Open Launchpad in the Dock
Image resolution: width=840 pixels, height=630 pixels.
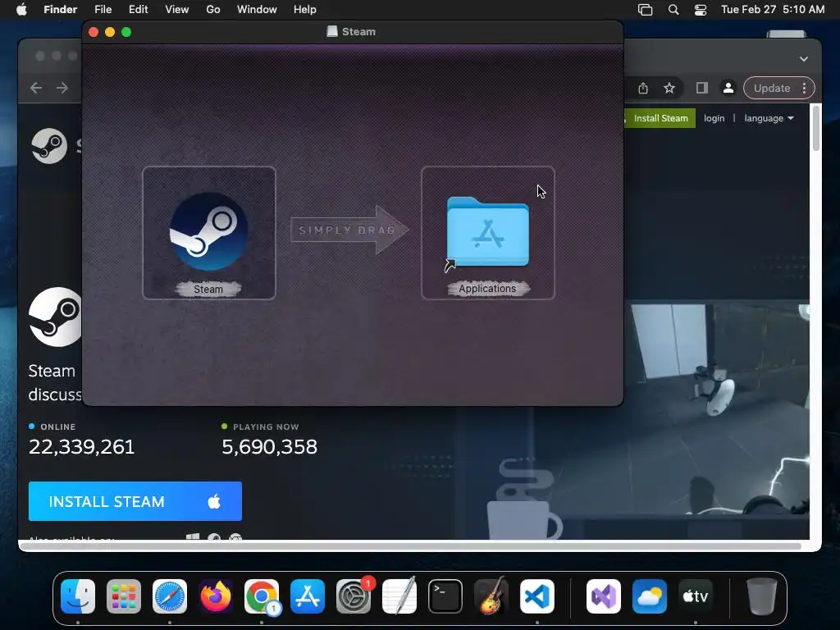[124, 596]
